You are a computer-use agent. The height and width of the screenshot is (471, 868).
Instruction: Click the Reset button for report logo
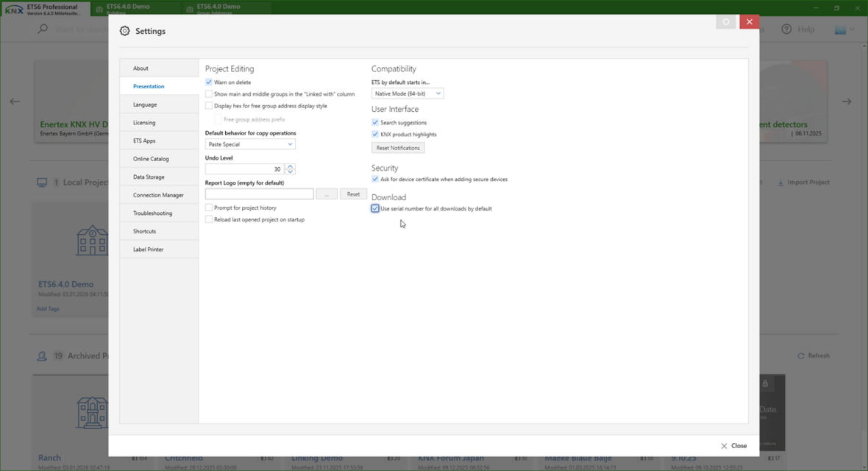click(x=353, y=194)
